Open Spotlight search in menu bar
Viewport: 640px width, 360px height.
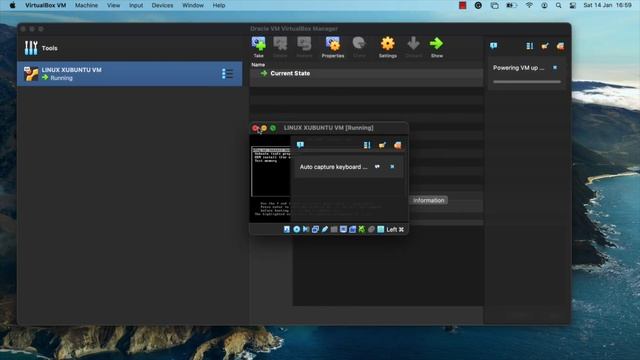click(x=558, y=5)
